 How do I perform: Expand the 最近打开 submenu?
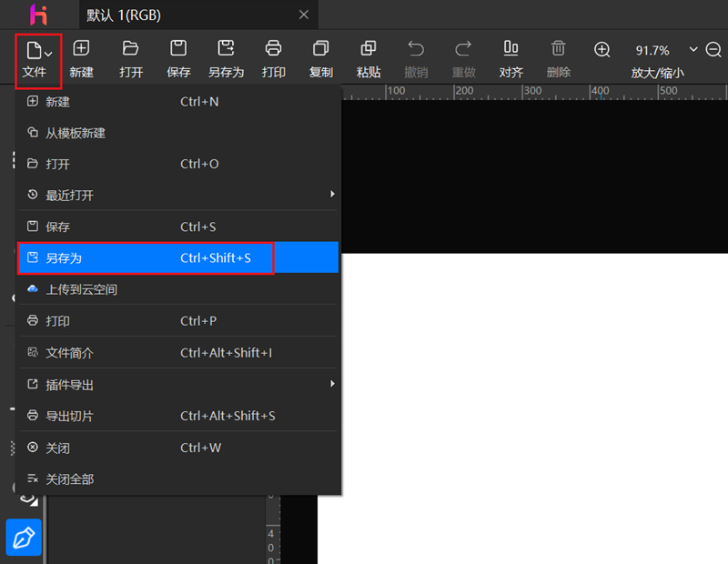[178, 195]
